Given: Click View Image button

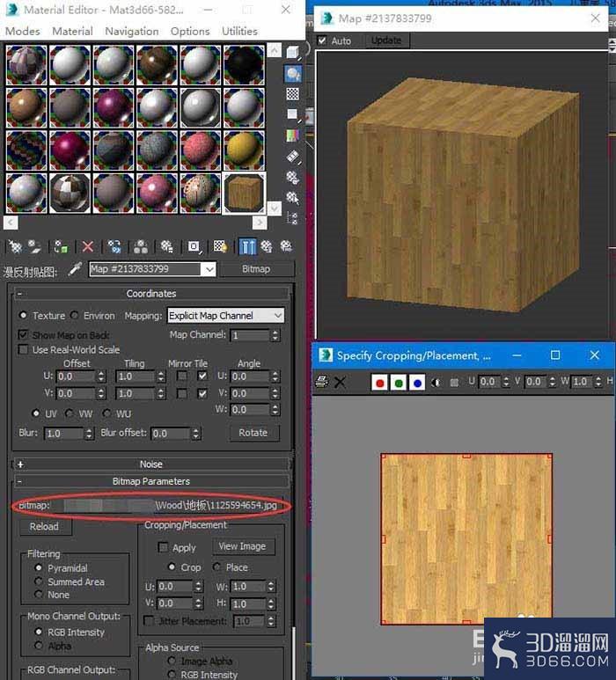Looking at the screenshot, I should point(243,546).
